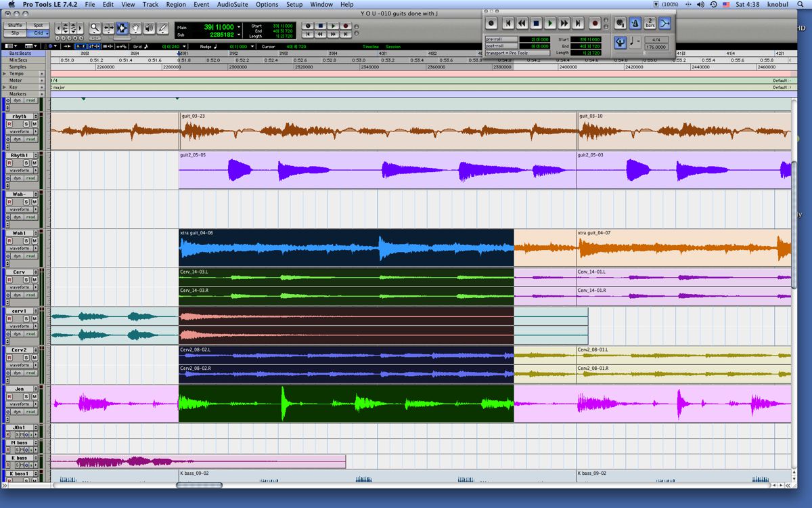
Task: Click the post-roll button in Transport
Action: (x=501, y=46)
